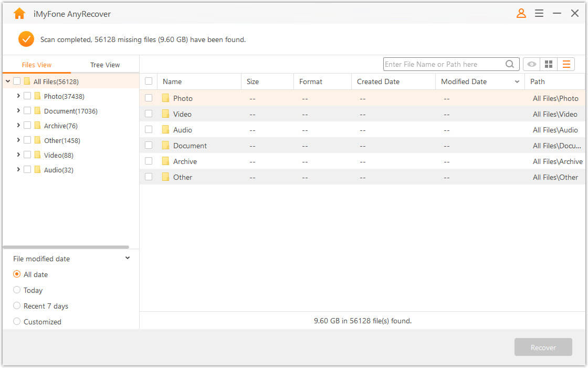Viewport: 588px width, 368px height.
Task: Select the Recent 7 days option
Action: tap(17, 306)
